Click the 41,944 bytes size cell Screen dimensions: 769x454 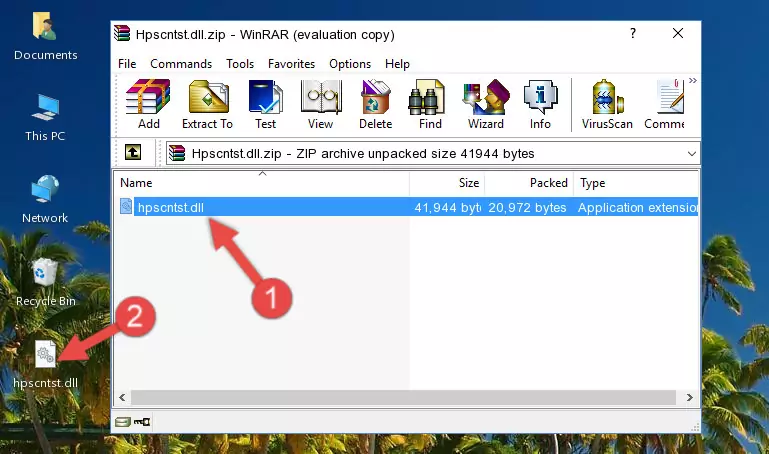[447, 208]
